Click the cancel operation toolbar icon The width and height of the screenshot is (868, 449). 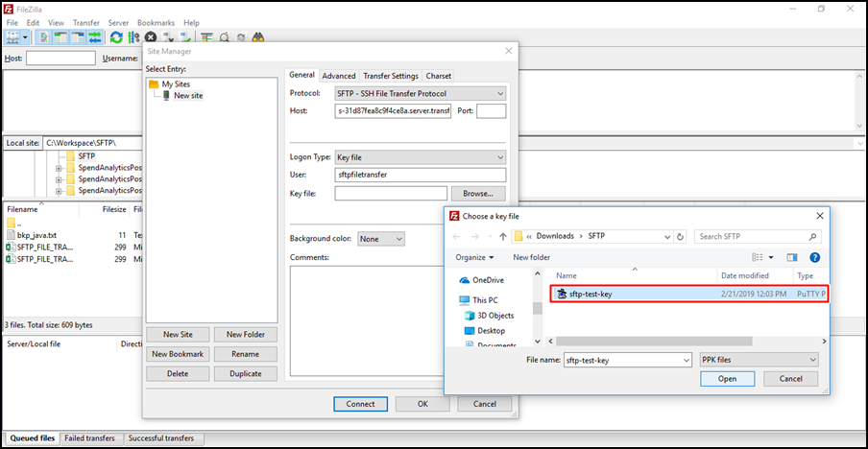[151, 37]
